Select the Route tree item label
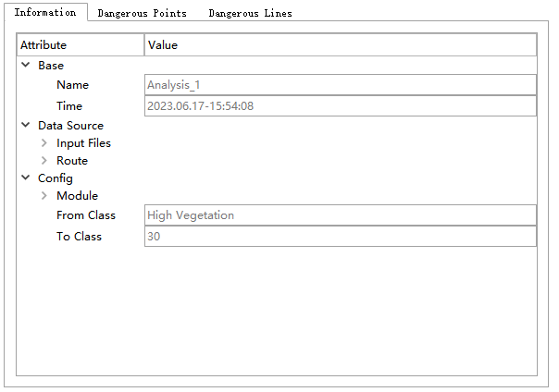The image size is (559, 392). pyautogui.click(x=72, y=161)
